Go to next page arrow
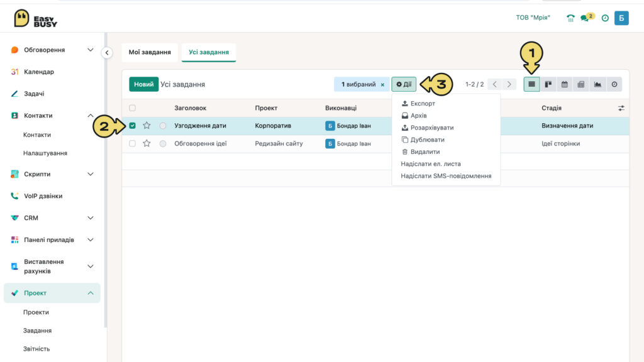This screenshot has height=362, width=644. 509,84
